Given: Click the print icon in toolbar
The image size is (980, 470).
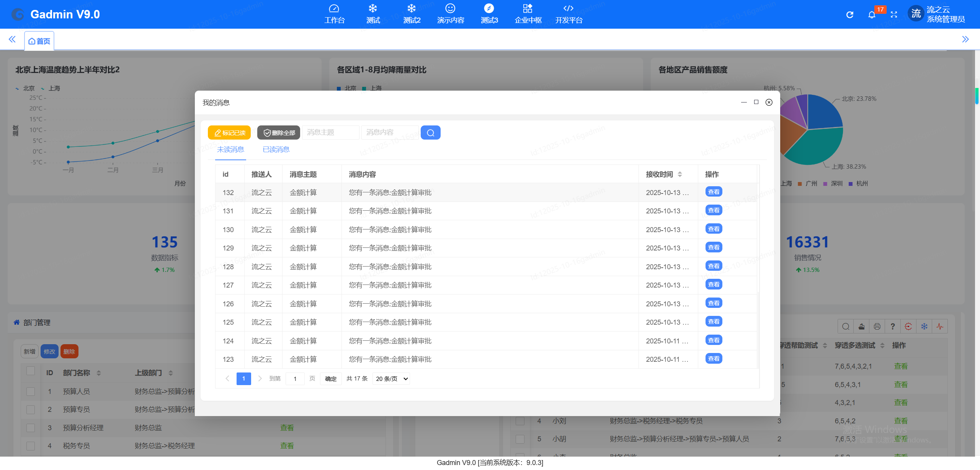Looking at the screenshot, I should (x=877, y=327).
